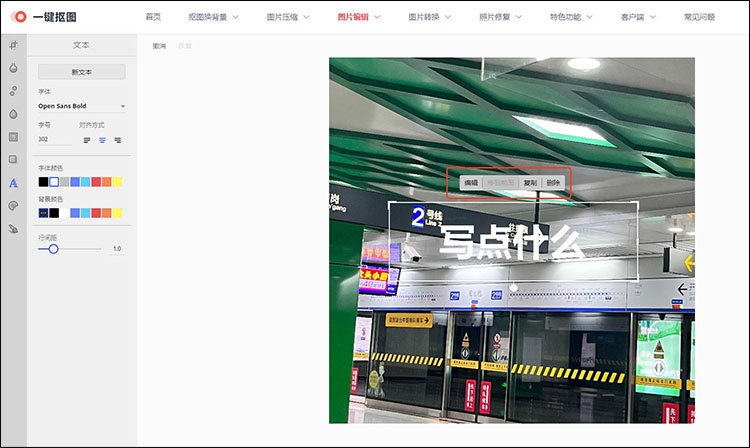Click 删除 in the text popup menu

553,183
